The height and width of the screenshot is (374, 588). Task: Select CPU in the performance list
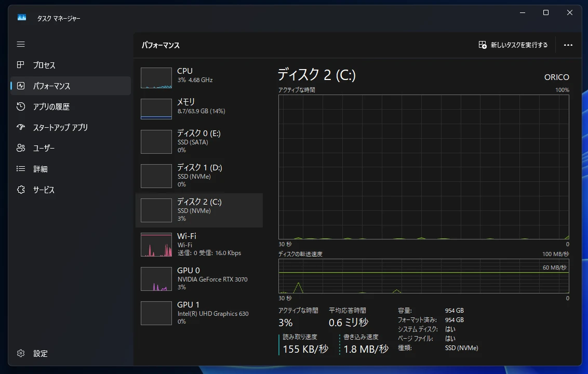pyautogui.click(x=199, y=78)
